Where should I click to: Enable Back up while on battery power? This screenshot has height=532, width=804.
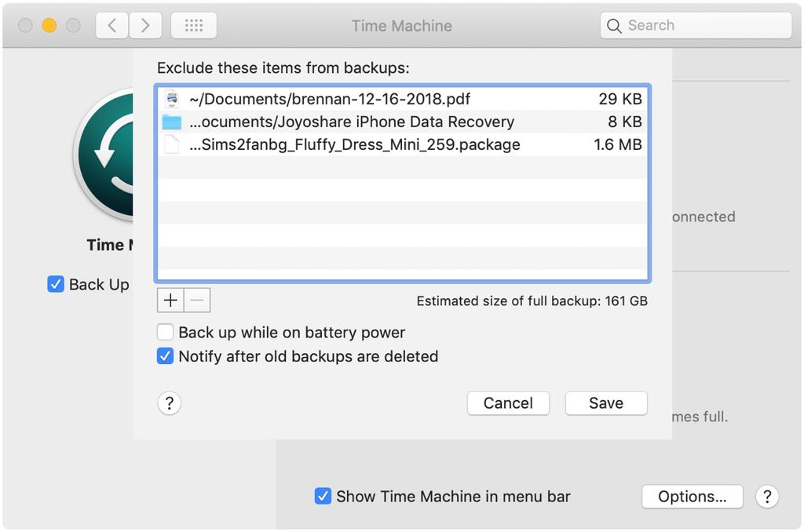click(165, 332)
